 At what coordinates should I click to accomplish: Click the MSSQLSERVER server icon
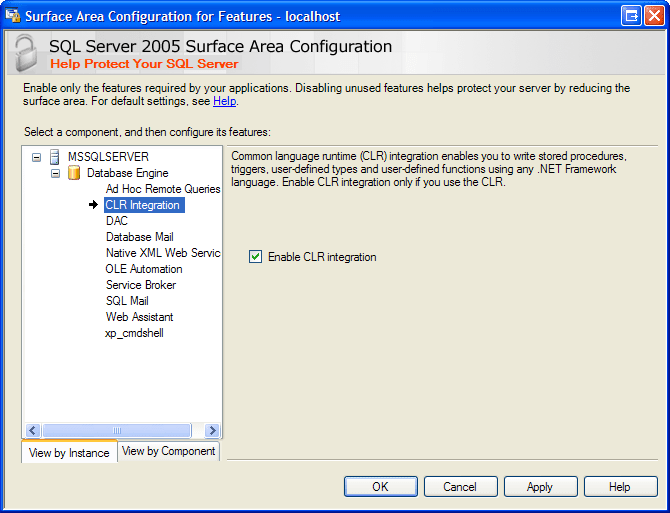click(x=55, y=157)
